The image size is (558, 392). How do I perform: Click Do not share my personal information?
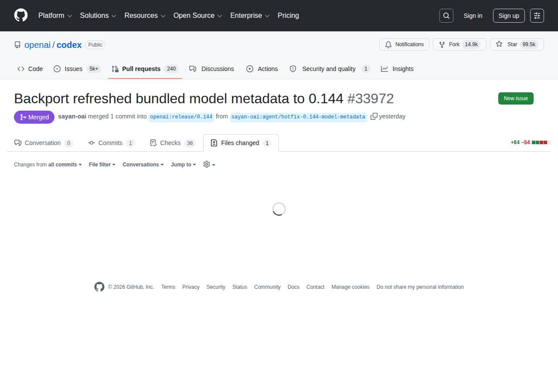click(420, 287)
